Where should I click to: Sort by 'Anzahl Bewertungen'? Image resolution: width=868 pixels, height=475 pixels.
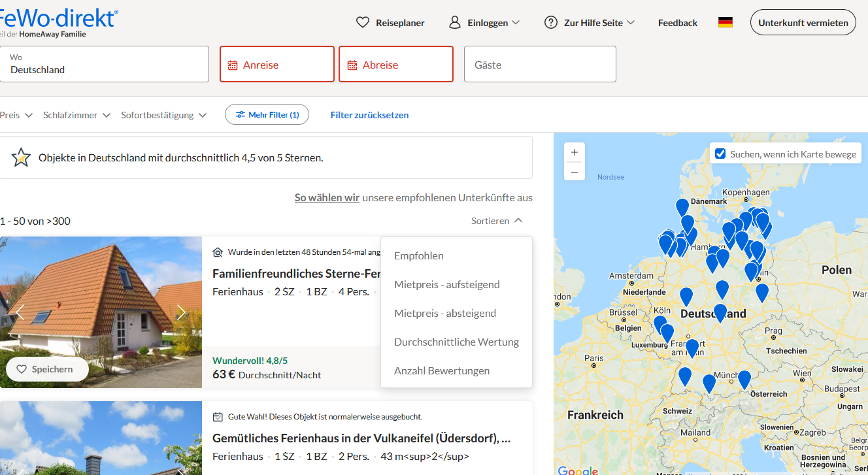(441, 370)
